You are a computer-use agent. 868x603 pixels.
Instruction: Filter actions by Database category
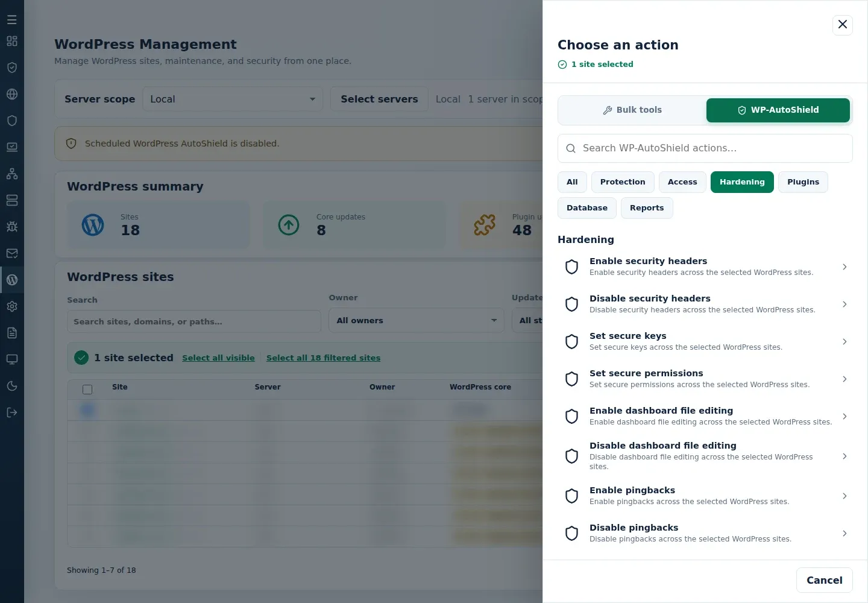pos(587,208)
